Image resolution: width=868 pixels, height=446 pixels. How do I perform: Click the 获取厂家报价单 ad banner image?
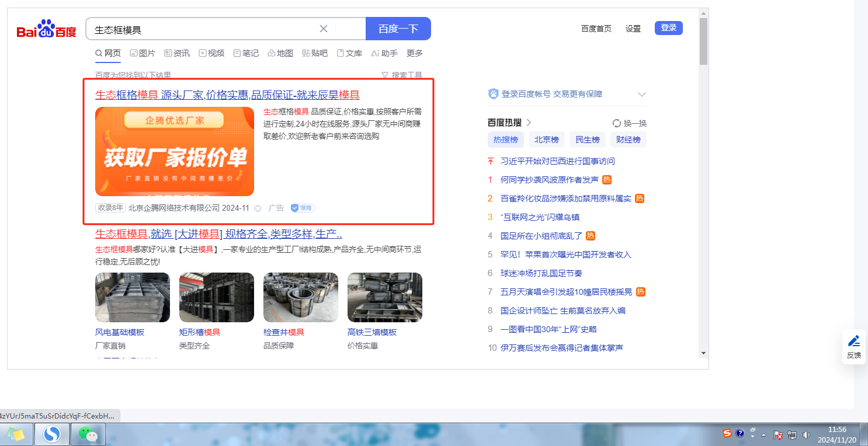pos(175,151)
